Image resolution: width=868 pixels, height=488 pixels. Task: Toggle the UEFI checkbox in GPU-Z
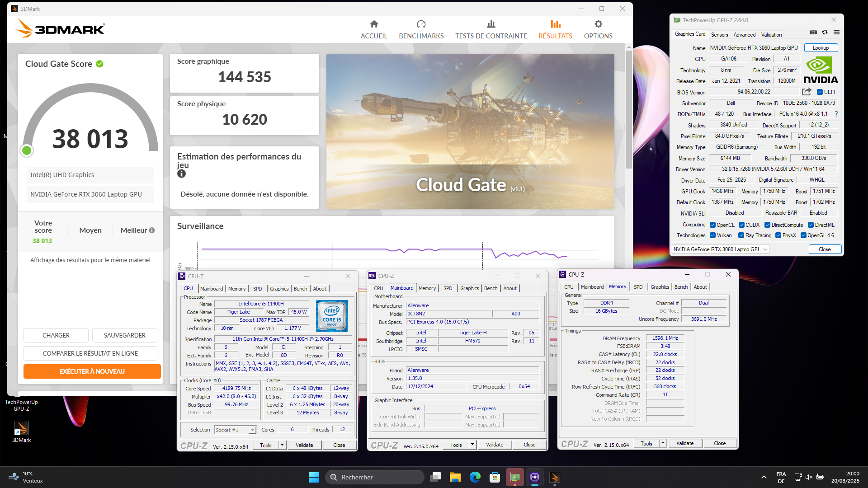(820, 92)
